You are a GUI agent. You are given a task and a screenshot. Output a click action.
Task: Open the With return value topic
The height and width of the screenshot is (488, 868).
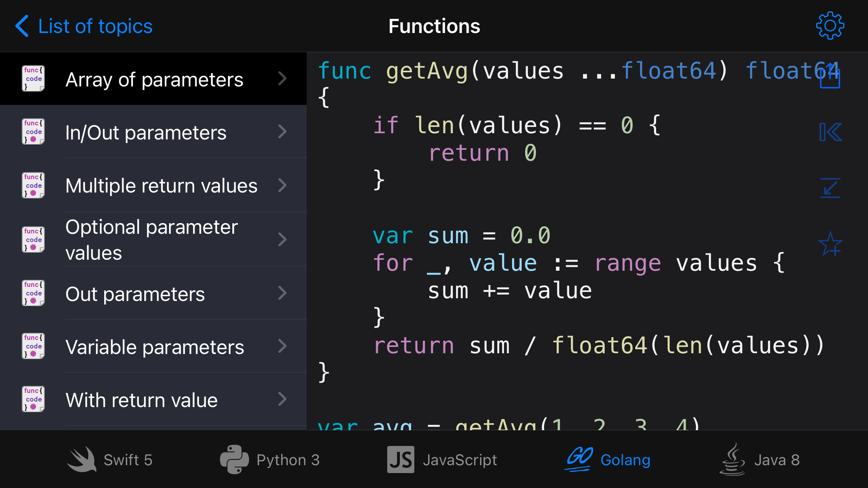pyautogui.click(x=142, y=400)
